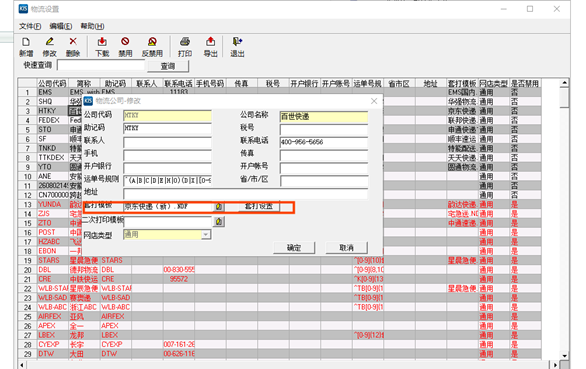Expand the 网店类型 dropdown in the dialog
Screen dimensions: 586x369
pos(206,234)
